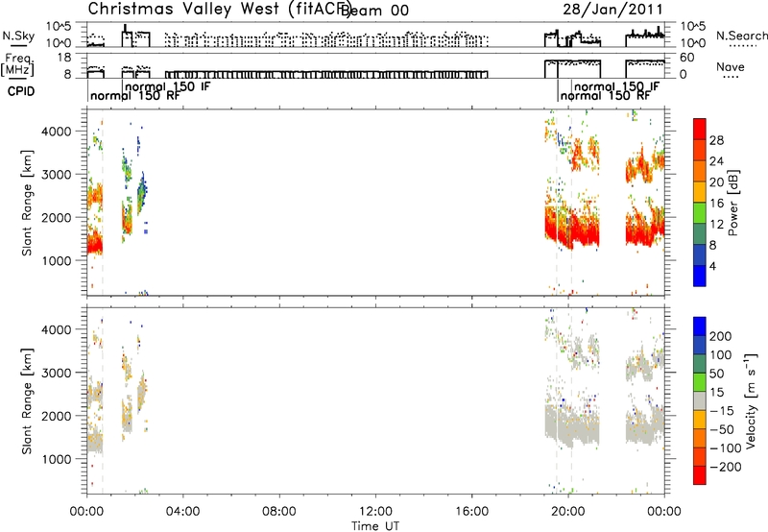Select the "−15" value on velocity colorbar
The image size is (768, 532).
pos(722,411)
